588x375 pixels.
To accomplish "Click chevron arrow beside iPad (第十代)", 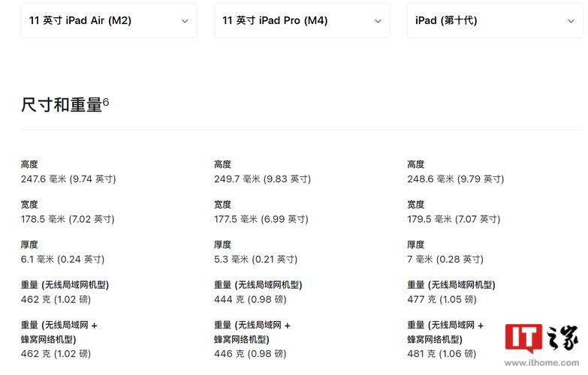I will click(571, 21).
